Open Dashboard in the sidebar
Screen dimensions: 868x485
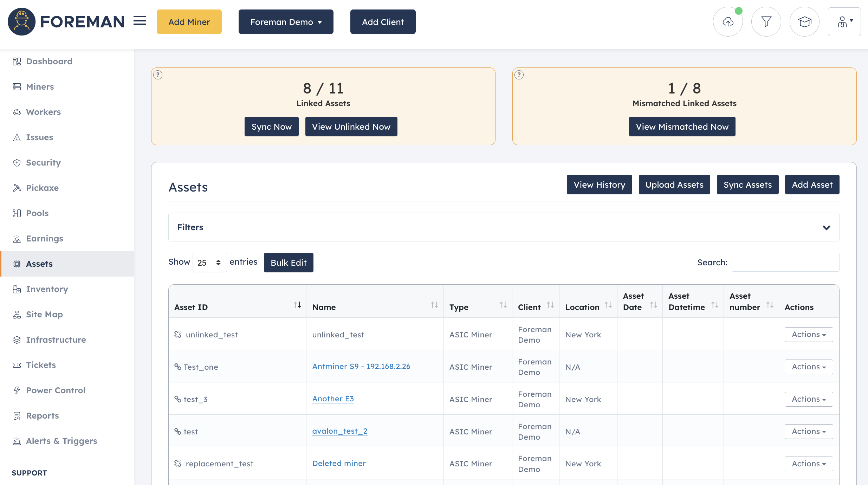67,62
